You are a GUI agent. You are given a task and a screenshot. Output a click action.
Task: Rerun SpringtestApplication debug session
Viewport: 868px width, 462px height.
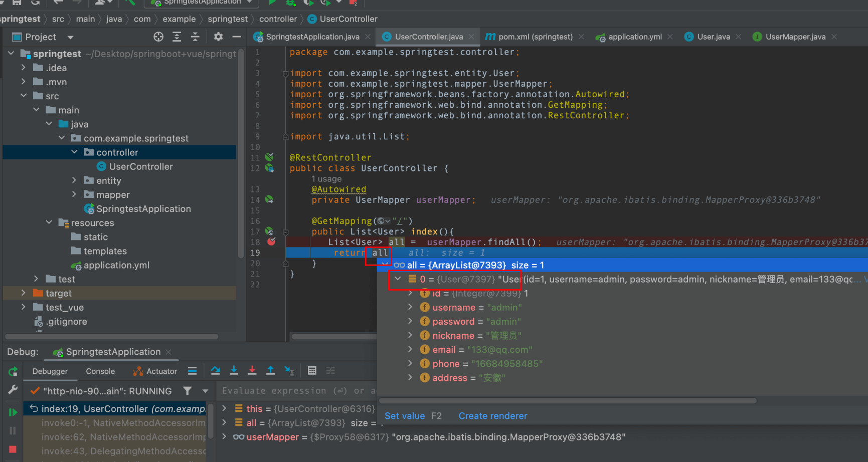(13, 372)
